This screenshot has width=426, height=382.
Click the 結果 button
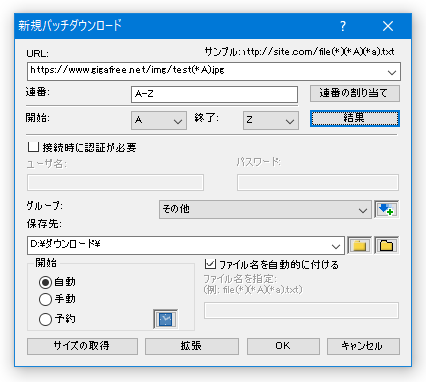pyautogui.click(x=355, y=118)
